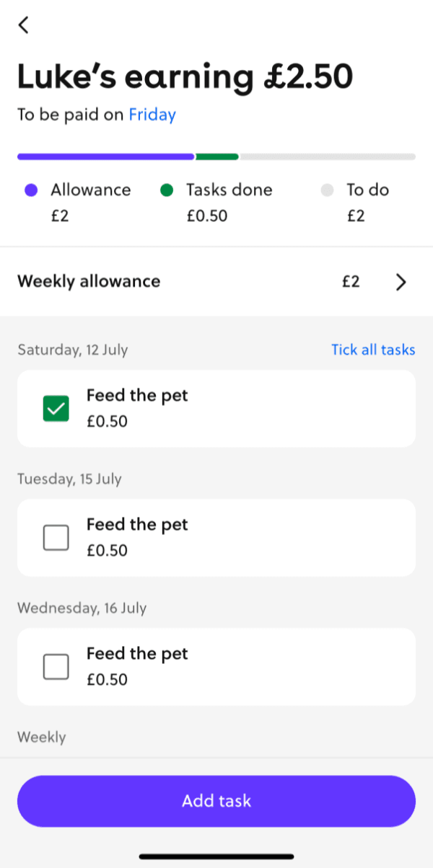Go back using the top arrow
The width and height of the screenshot is (433, 868).
point(24,25)
